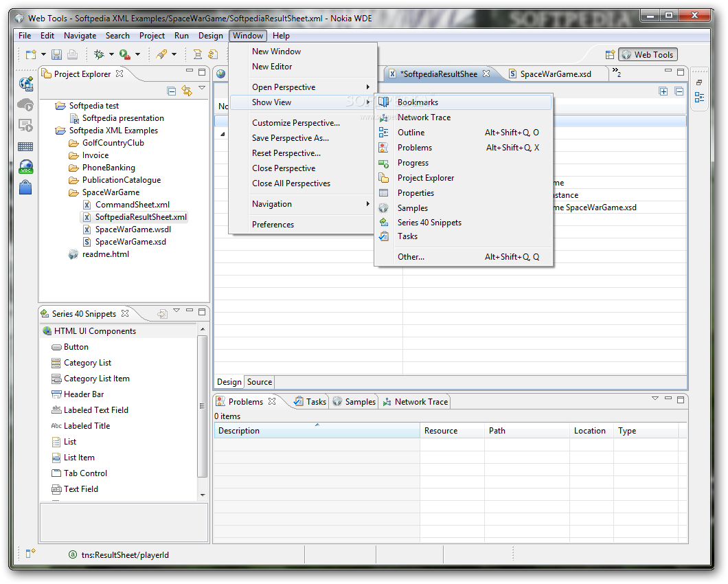This screenshot has height=584, width=728.
Task: Choose Network Trace from Show View
Action: click(464, 117)
